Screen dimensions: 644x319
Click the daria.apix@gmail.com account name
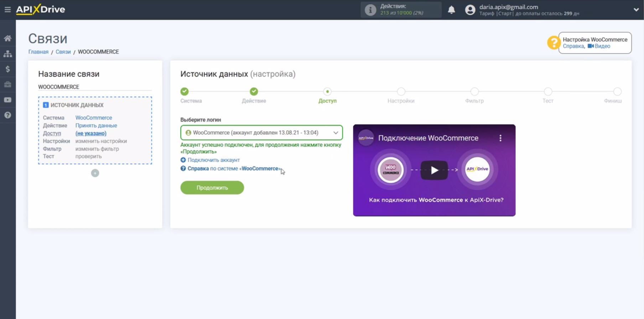[509, 7]
